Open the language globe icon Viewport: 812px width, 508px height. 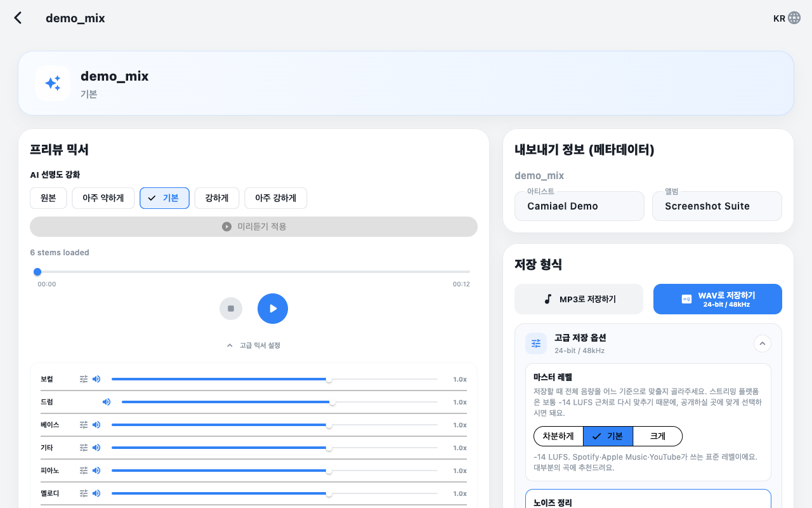[794, 18]
